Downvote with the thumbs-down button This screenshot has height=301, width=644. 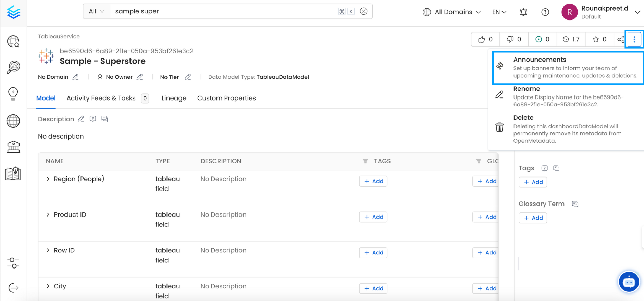click(x=514, y=39)
